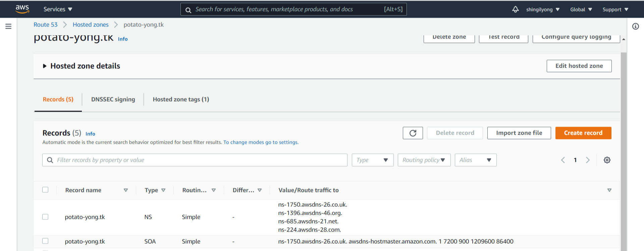The height and width of the screenshot is (251, 644).
Task: Click potato-yong.tk name in NS row
Action: (85, 217)
